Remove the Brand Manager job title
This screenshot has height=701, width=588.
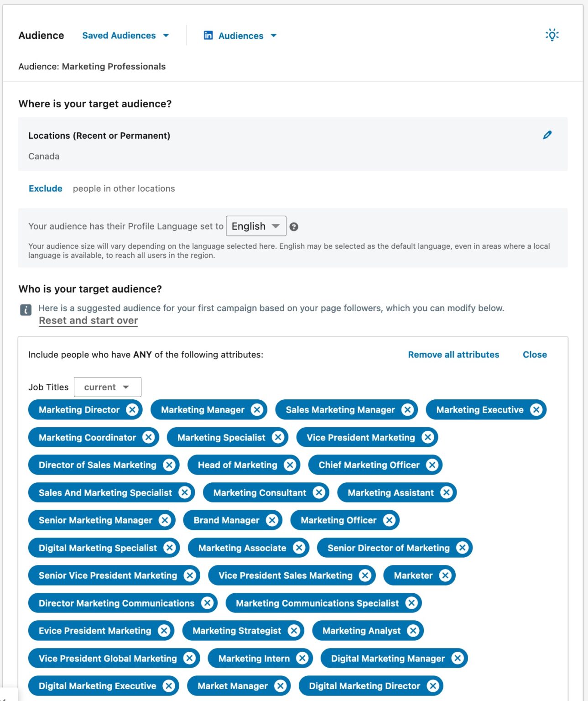point(272,520)
